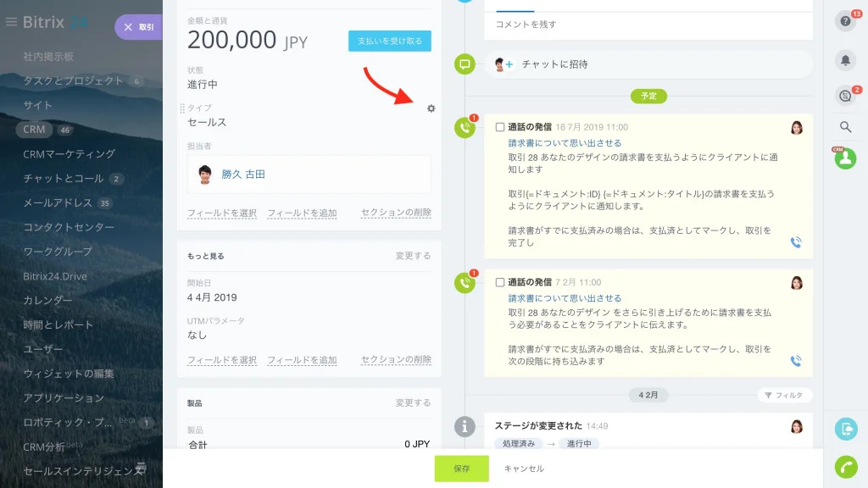Check the 7 2月 通話の発信 checkbox
The image size is (868, 488).
tap(500, 282)
